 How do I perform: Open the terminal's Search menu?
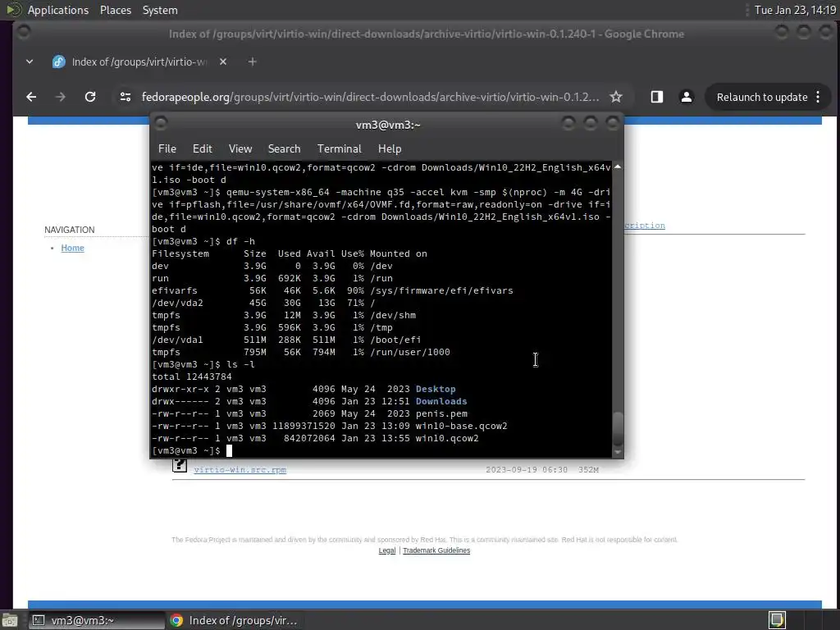pos(284,149)
